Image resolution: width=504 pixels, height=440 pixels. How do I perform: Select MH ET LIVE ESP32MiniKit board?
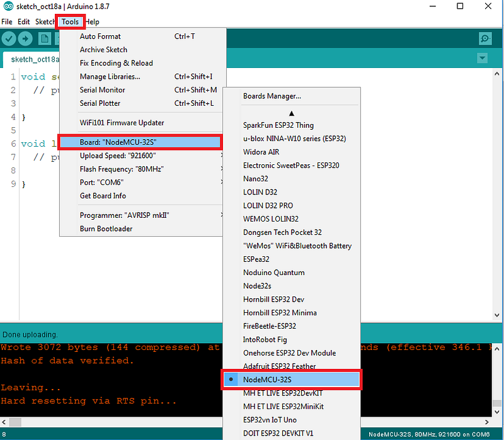point(292,407)
